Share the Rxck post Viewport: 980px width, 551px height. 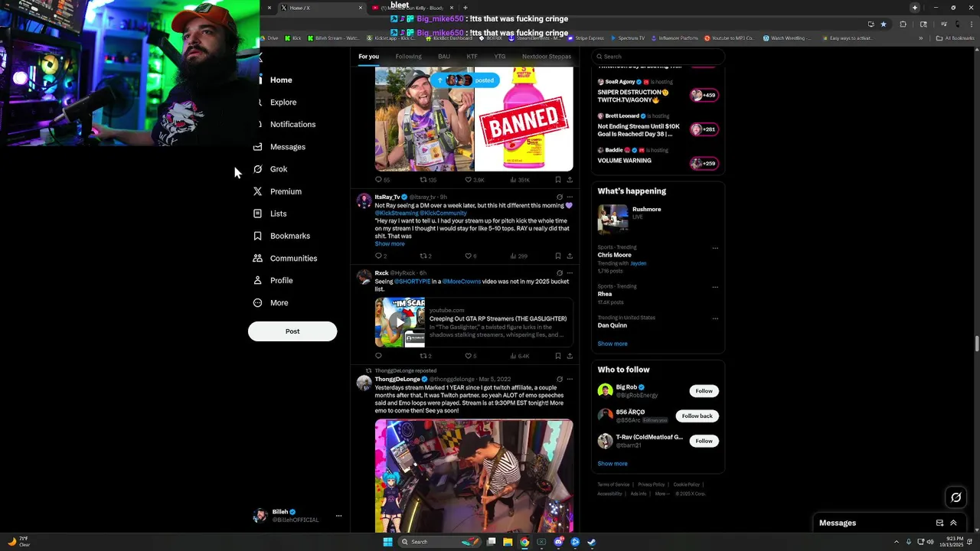click(570, 356)
